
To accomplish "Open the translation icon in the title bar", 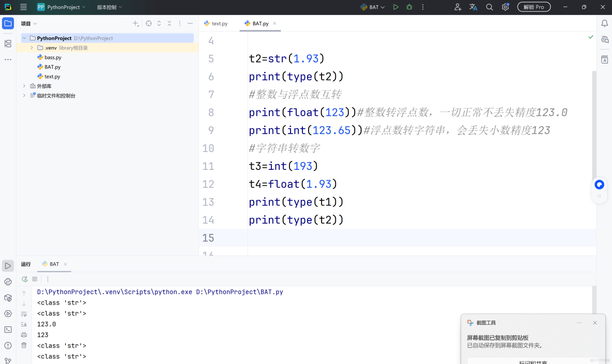I will pyautogui.click(x=472, y=7).
